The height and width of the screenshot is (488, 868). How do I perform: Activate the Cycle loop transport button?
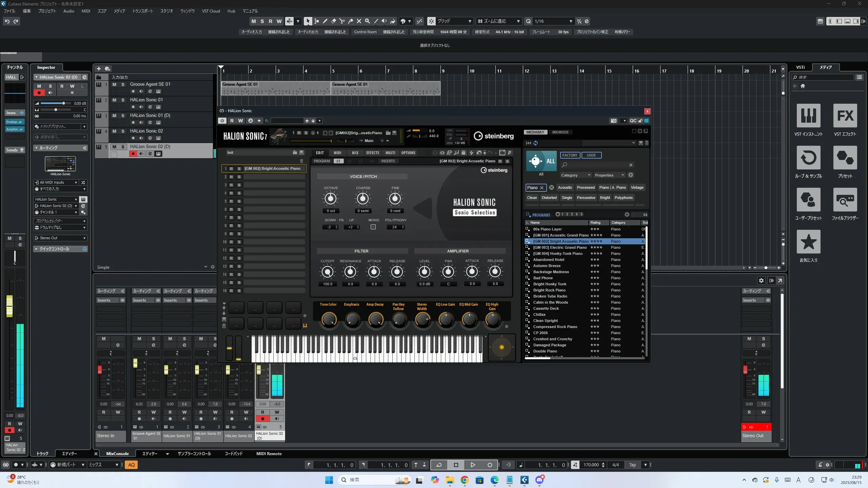[439, 465]
